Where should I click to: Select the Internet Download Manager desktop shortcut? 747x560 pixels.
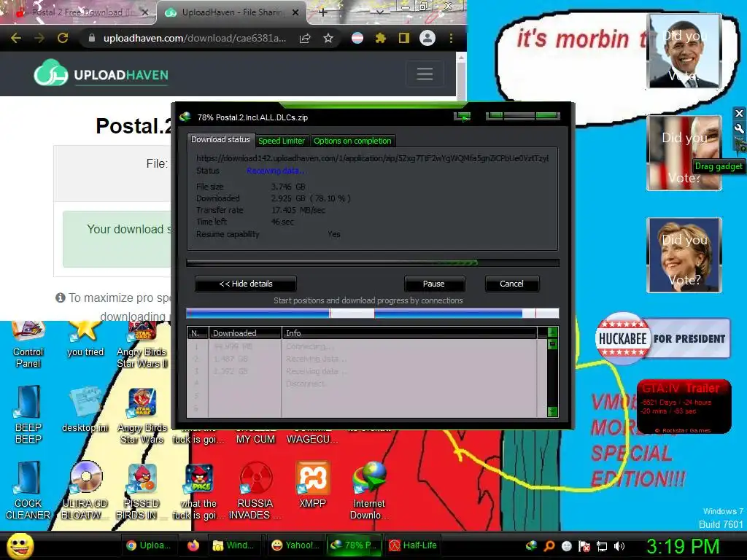pos(369,491)
